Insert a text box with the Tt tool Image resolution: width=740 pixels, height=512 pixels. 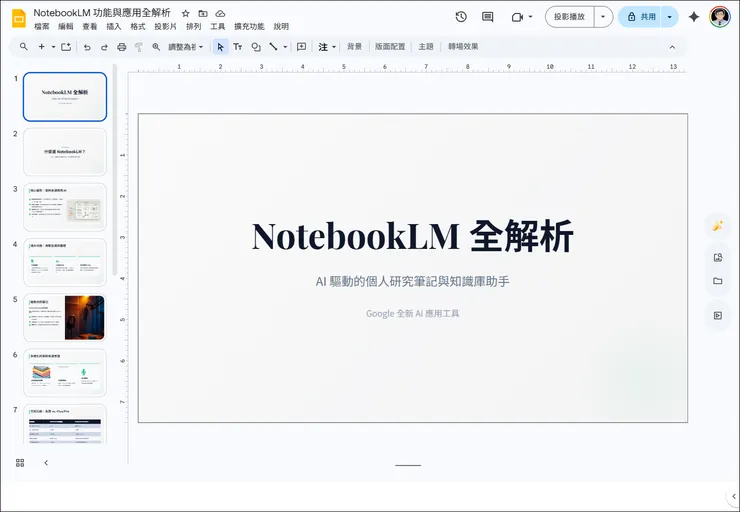tap(238, 47)
